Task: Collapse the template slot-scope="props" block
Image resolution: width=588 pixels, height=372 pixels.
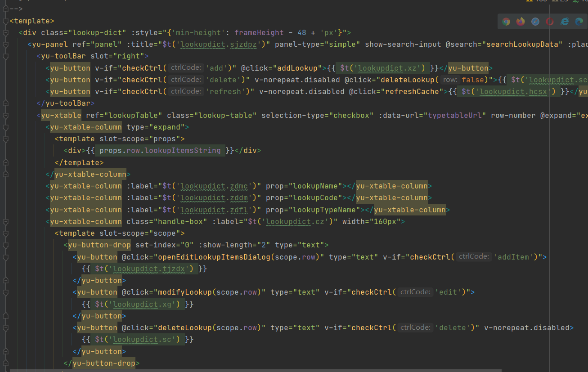Action: (x=5, y=139)
